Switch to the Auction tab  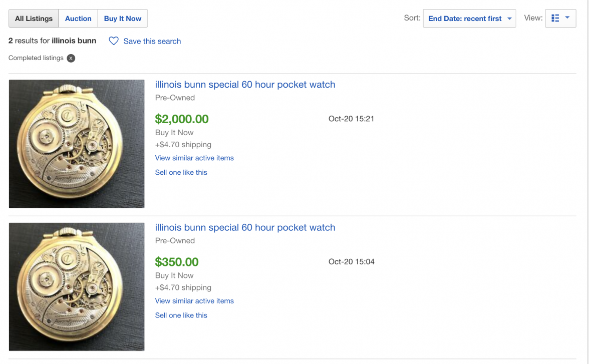pos(78,19)
